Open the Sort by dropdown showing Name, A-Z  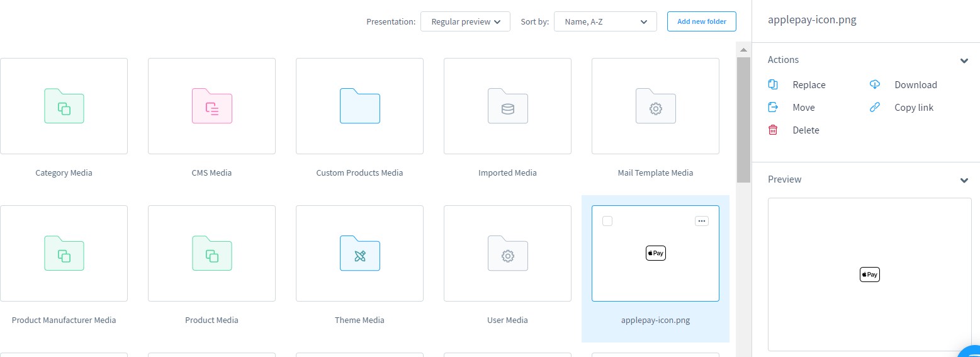tap(605, 21)
